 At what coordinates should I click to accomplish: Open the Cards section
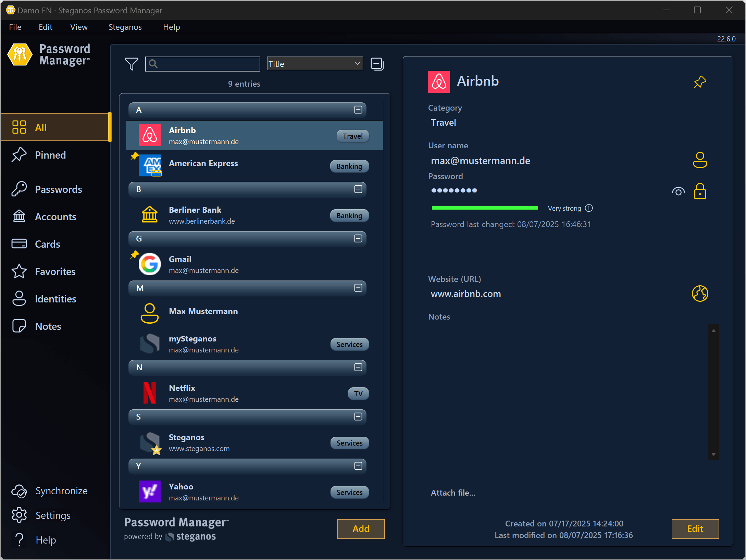point(19,244)
